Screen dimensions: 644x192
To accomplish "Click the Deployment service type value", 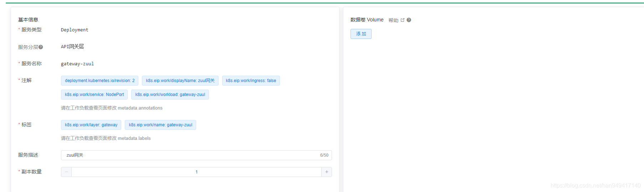I will tap(75, 30).
